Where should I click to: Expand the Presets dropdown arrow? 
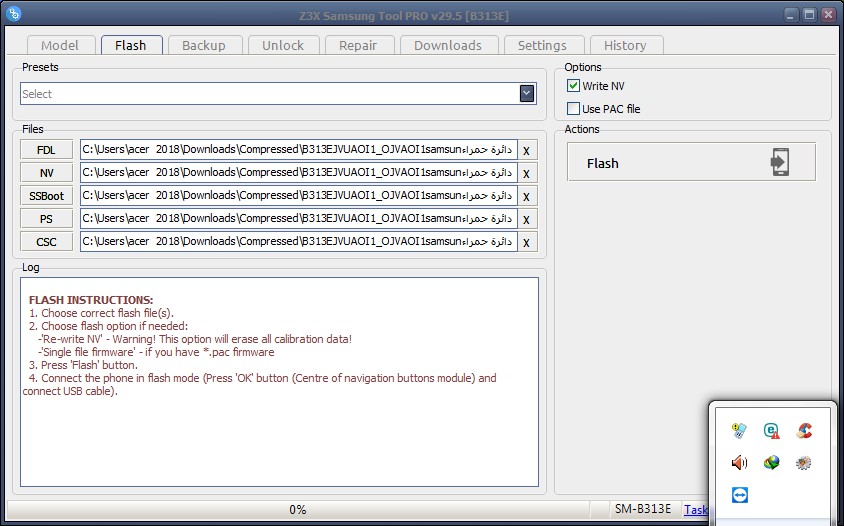coord(527,93)
